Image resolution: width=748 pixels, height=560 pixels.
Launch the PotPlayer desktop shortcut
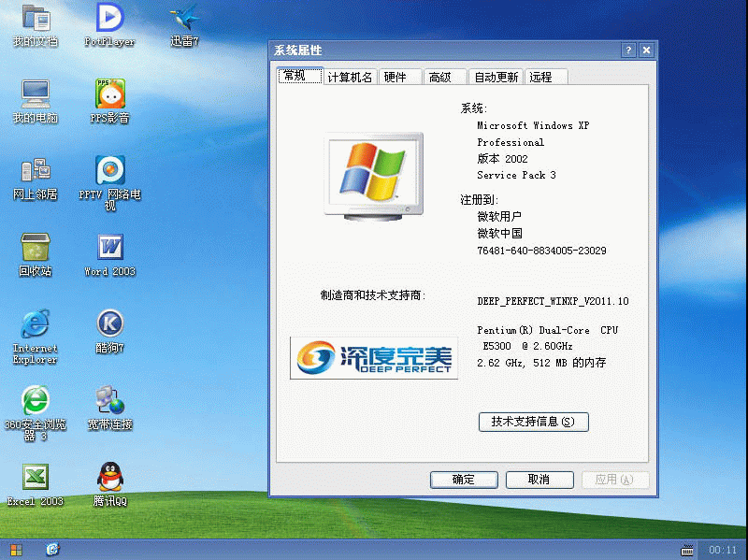(x=109, y=25)
